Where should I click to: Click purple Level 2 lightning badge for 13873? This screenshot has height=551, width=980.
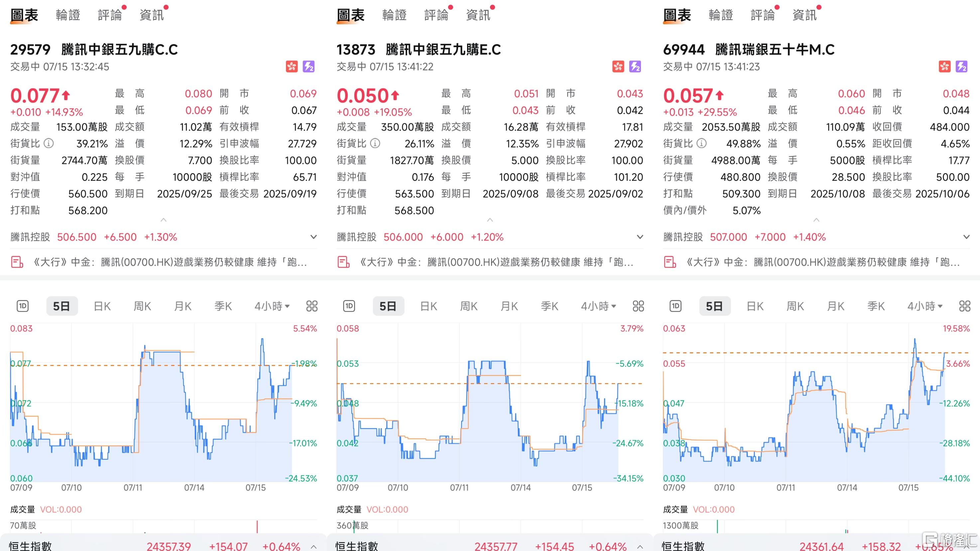[x=635, y=66]
